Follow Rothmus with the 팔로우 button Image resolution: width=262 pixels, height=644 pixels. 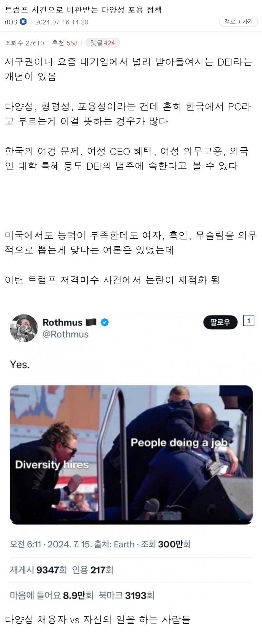coord(220,322)
